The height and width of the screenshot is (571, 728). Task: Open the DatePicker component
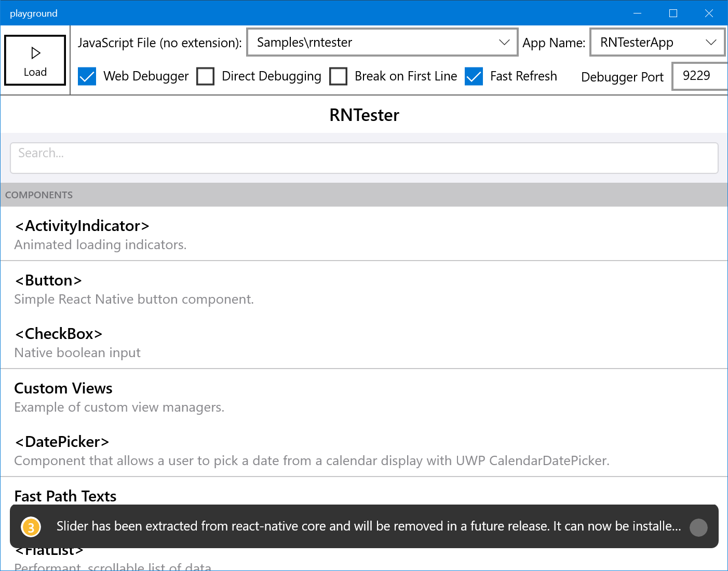point(61,442)
